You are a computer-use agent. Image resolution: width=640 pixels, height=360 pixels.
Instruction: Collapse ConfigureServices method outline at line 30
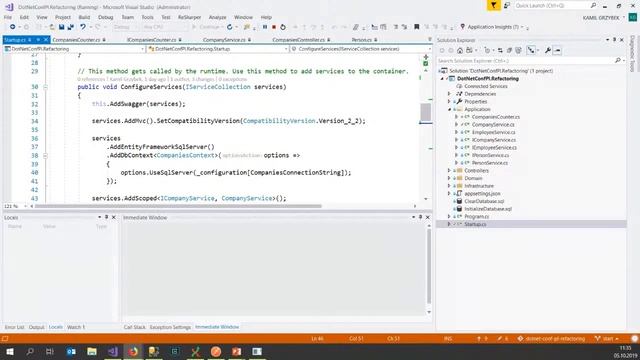45,87
